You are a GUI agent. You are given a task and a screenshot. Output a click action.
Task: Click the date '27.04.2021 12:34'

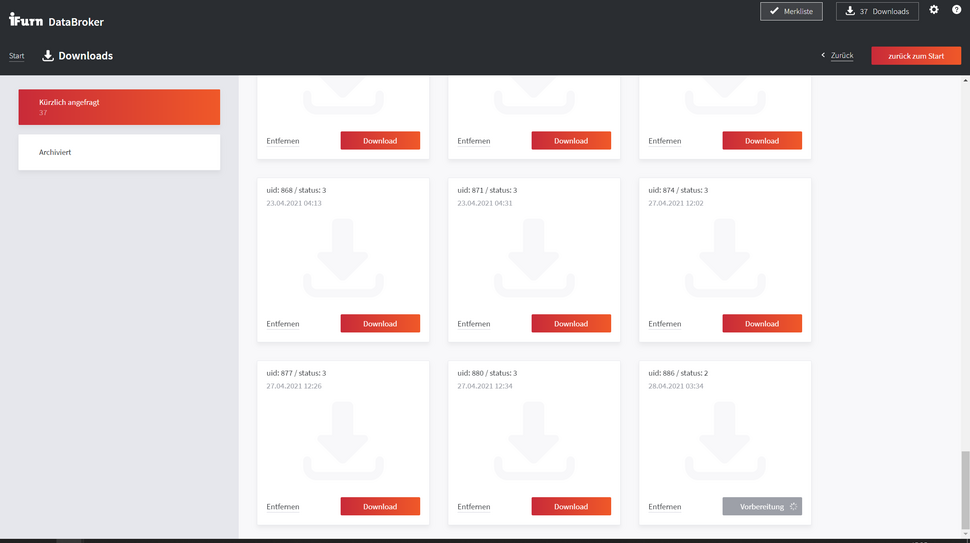coord(485,386)
